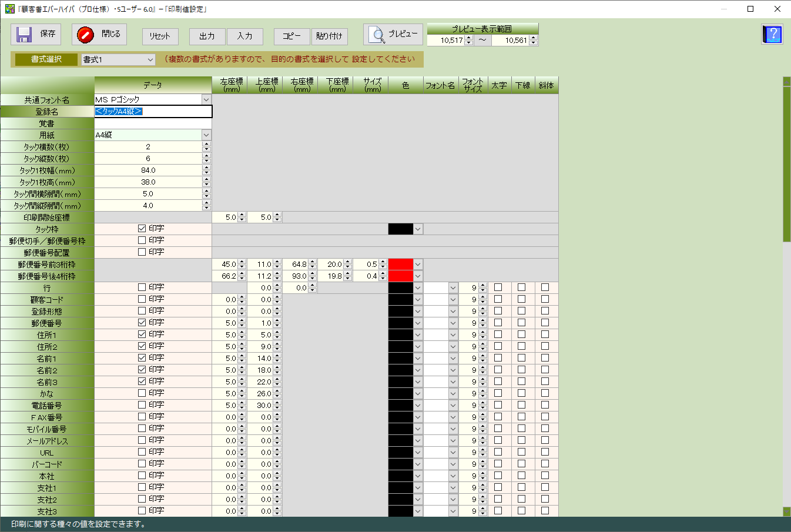
Task: Click the black color swatch in タック枠 row
Action: pyautogui.click(x=401, y=229)
